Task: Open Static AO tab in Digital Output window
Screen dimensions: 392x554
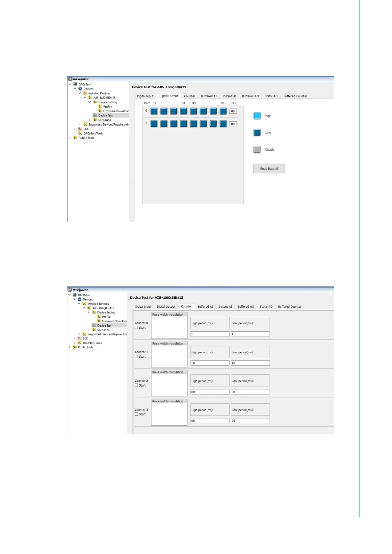Action: (271, 96)
